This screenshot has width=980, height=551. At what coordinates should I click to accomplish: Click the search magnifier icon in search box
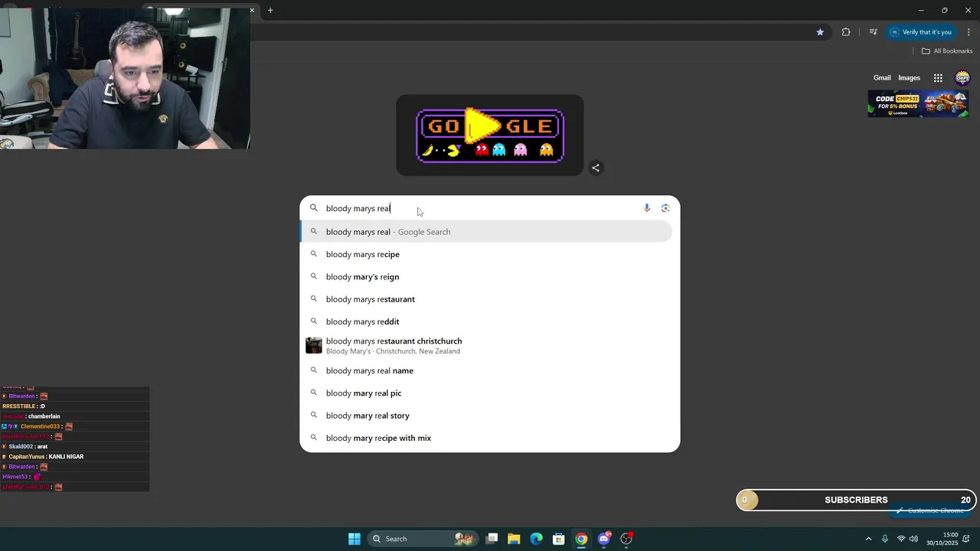pos(313,208)
